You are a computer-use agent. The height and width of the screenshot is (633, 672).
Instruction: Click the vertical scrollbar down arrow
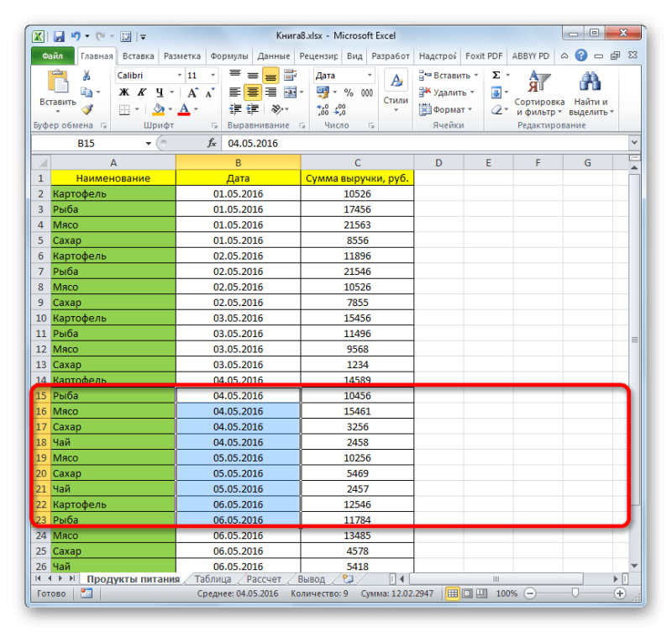click(634, 566)
